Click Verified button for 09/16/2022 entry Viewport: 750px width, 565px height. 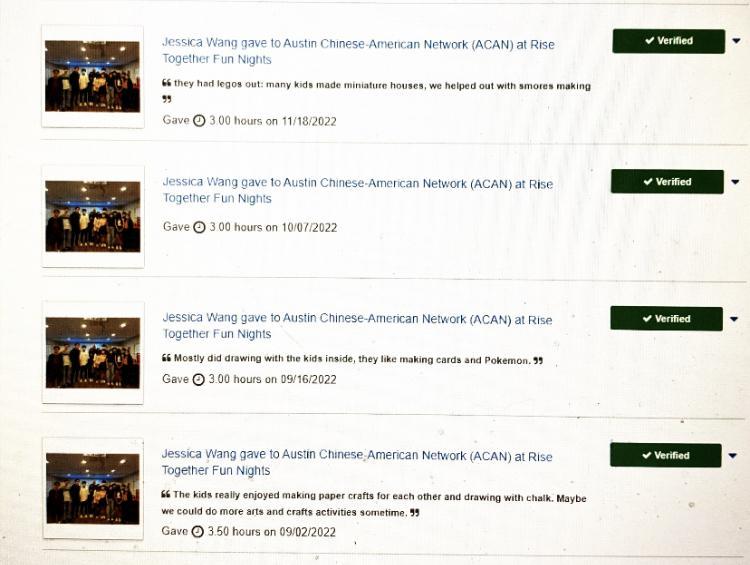(666, 319)
